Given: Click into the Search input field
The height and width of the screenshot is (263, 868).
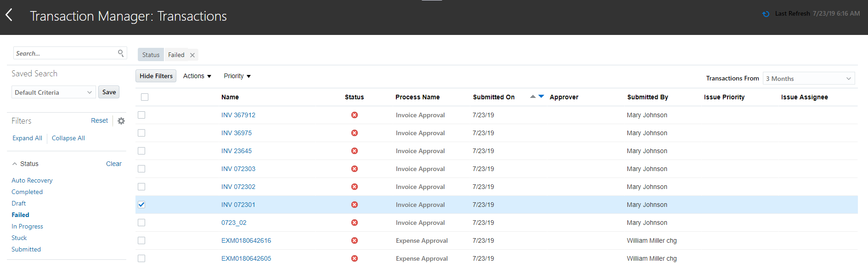Looking at the screenshot, I should [64, 53].
